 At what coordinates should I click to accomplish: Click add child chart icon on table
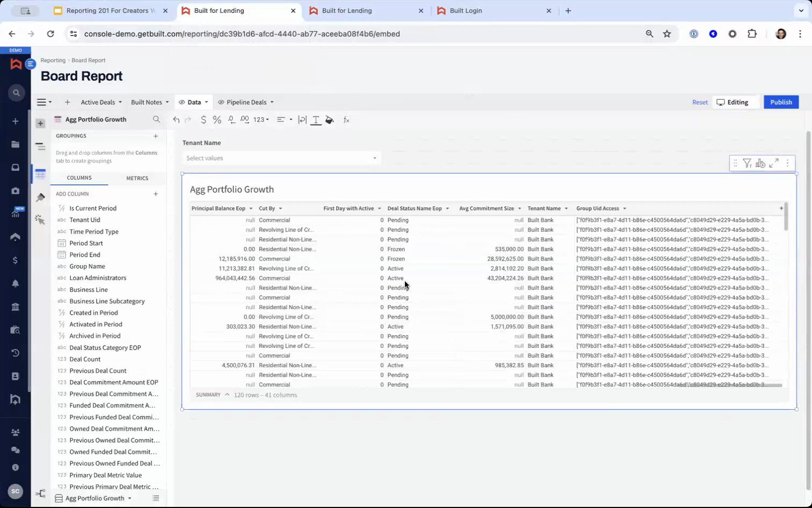click(x=760, y=163)
